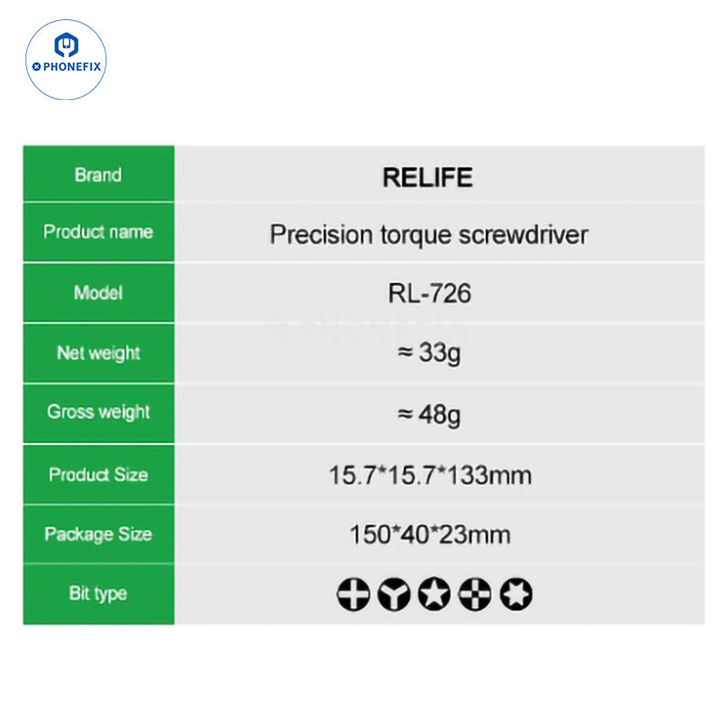This screenshot has height=728, width=728.
Task: Click the 48g gross weight value
Action: [x=429, y=414]
